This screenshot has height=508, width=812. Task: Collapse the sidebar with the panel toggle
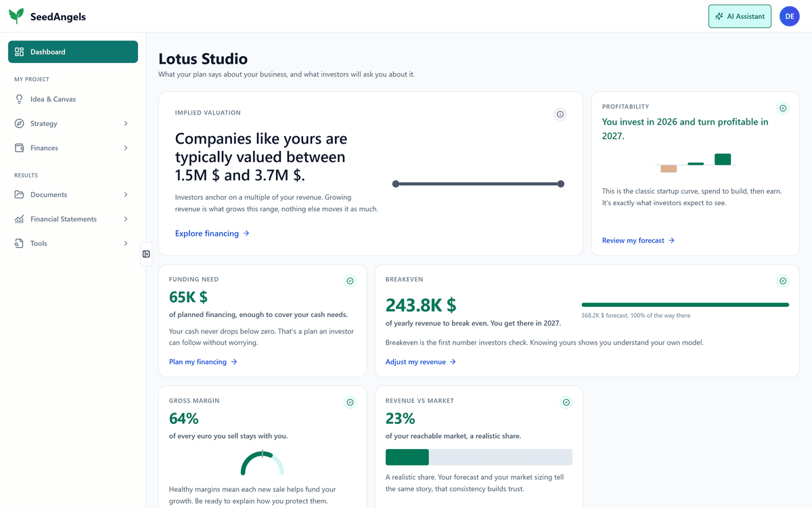click(x=146, y=254)
